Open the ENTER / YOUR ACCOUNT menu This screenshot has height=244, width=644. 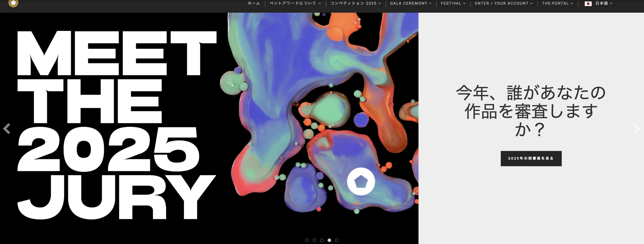tap(501, 3)
